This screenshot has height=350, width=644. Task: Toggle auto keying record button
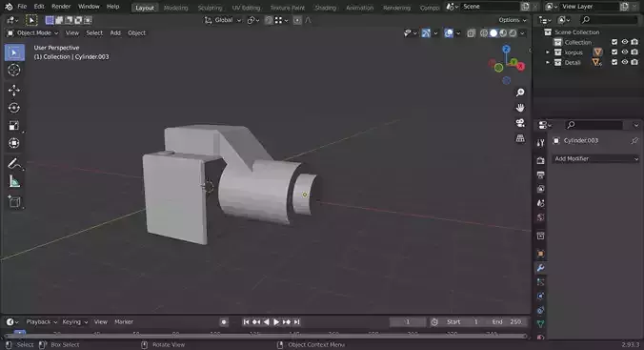pyautogui.click(x=224, y=322)
